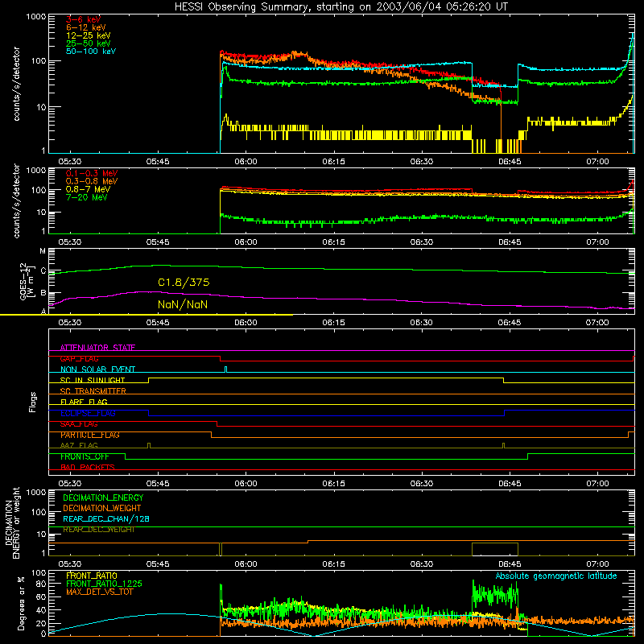This screenshot has height=644, width=644.
Task: Click the FRONT_RATIO legend entry in yellow
Action: coord(92,576)
